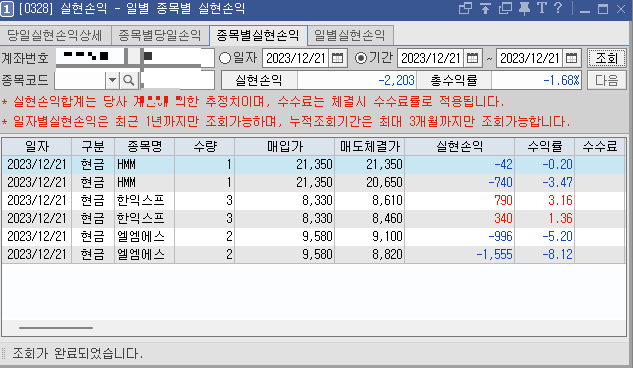Select 엘엠에스 row with sell price 9,100

pos(314,236)
